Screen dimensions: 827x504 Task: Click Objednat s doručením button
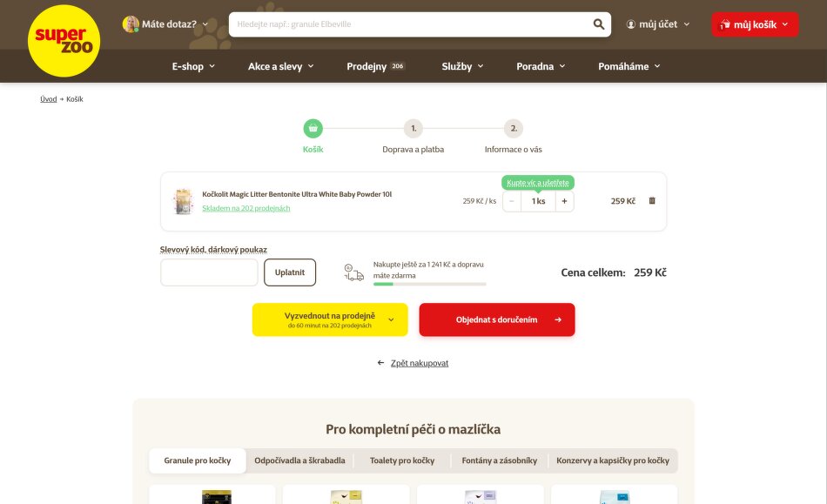point(497,319)
